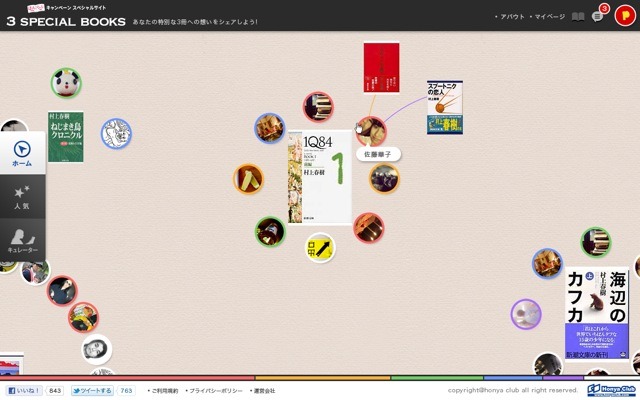640x400 pixels.
Task: Click the 佐藤華子 name tooltip
Action: 378,155
